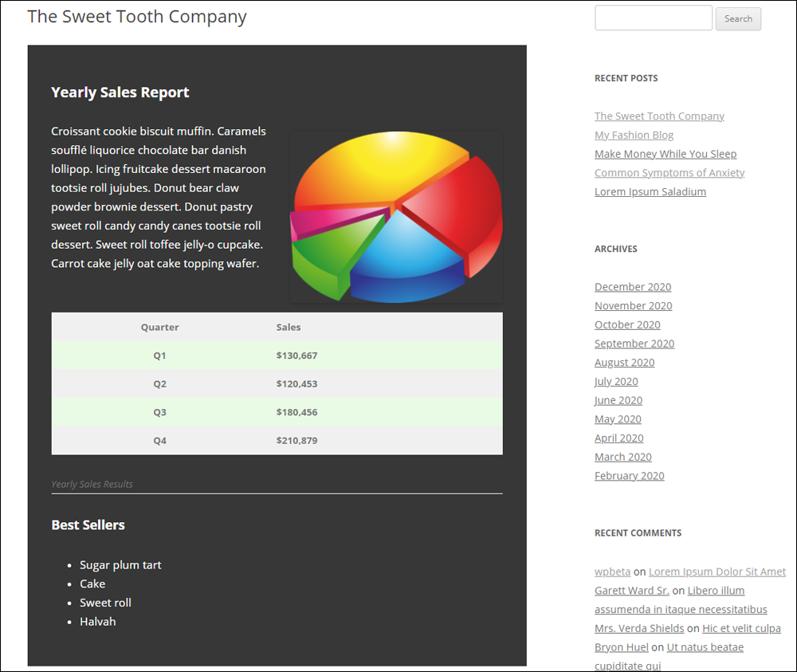View April 2020 archive

coord(618,438)
